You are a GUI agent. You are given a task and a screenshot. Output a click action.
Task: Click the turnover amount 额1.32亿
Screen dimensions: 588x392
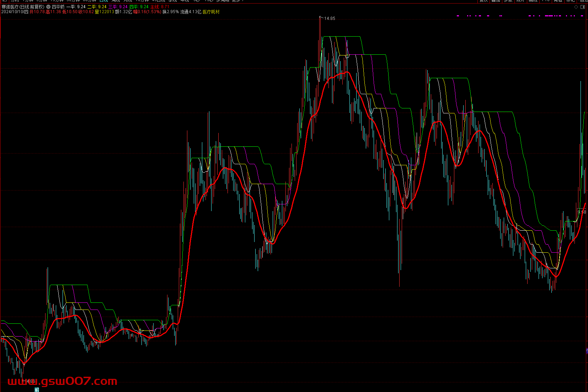[123, 12]
